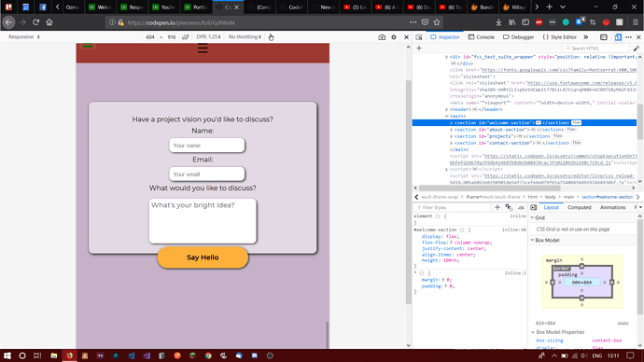Image resolution: width=644 pixels, height=362 pixels.
Task: Open the Facebook pinned tab
Action: tap(43, 7)
